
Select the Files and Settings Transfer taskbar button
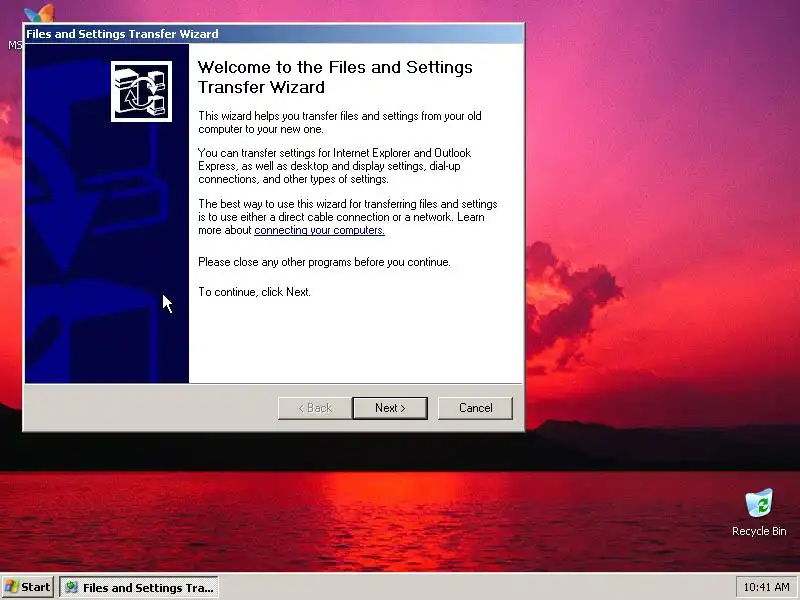point(139,587)
